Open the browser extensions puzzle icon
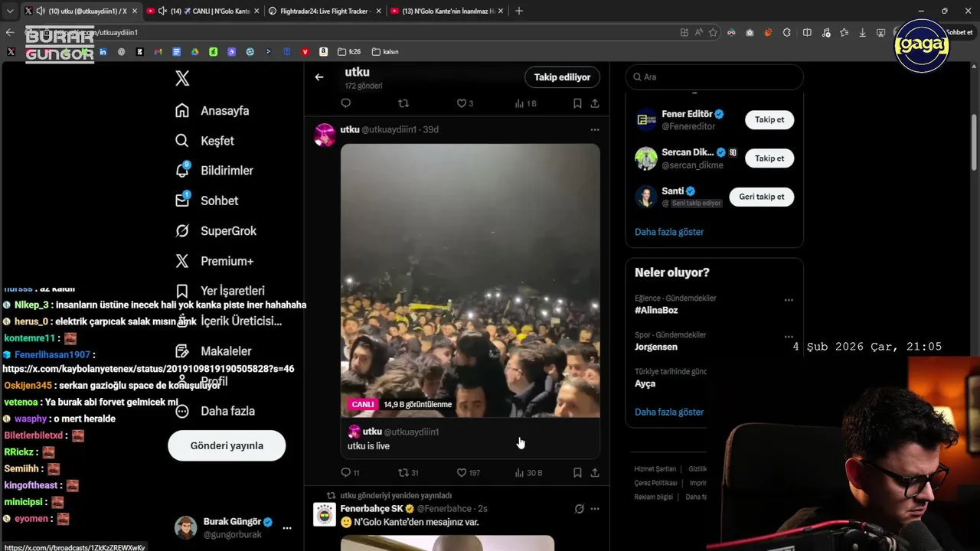 tap(787, 32)
